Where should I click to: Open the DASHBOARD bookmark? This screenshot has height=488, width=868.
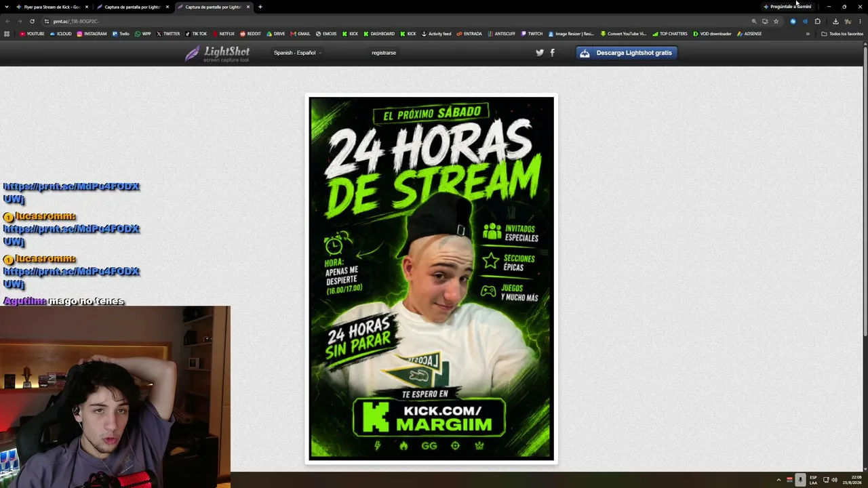click(x=379, y=34)
